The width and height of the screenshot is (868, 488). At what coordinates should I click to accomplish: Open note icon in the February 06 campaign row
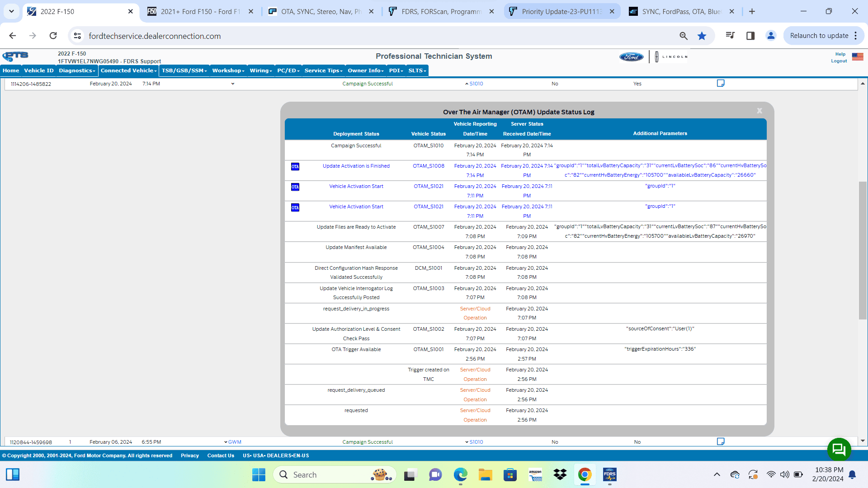721,441
